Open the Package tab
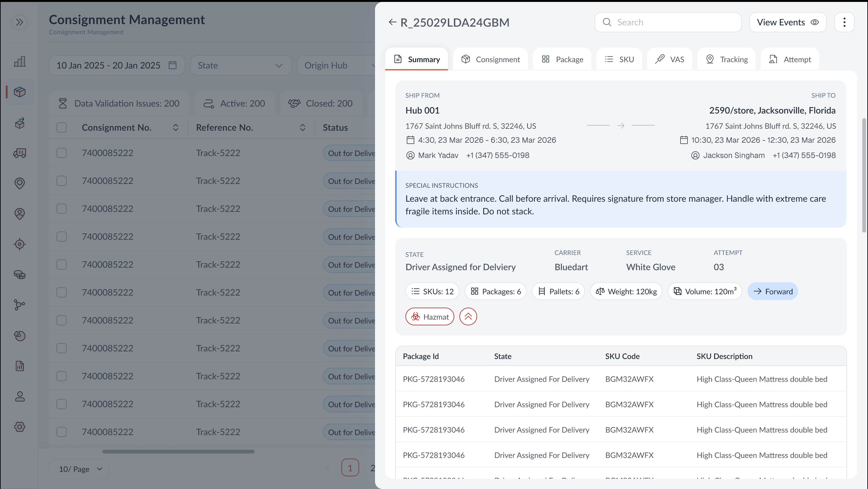This screenshot has height=489, width=868. (x=562, y=59)
